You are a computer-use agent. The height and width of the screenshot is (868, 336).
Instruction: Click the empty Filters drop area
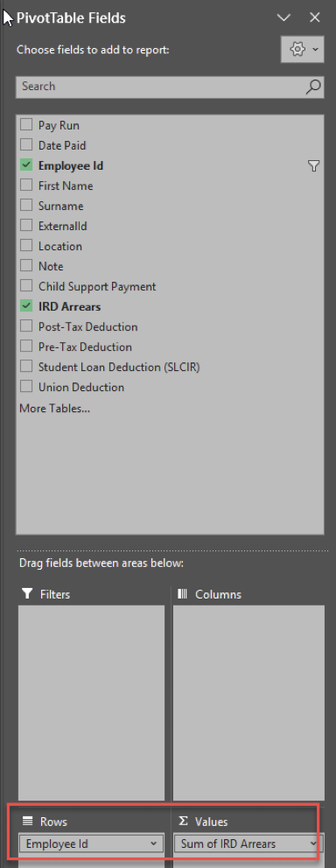(x=91, y=703)
